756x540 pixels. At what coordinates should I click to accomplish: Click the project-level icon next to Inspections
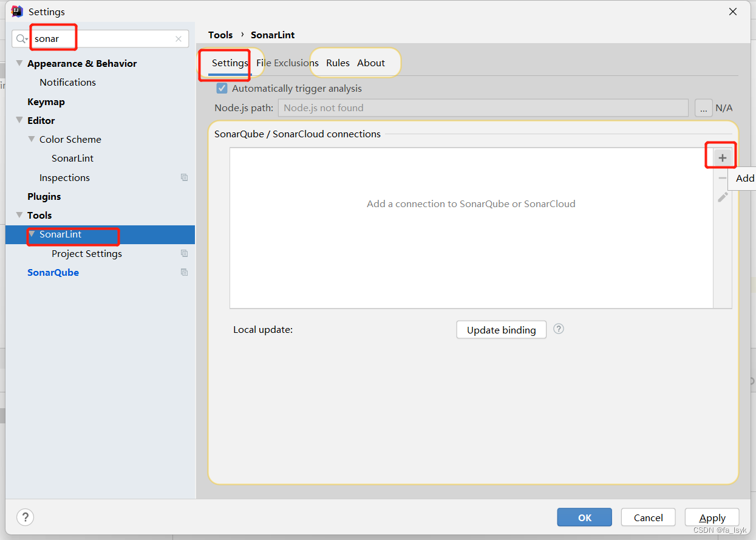tap(184, 177)
